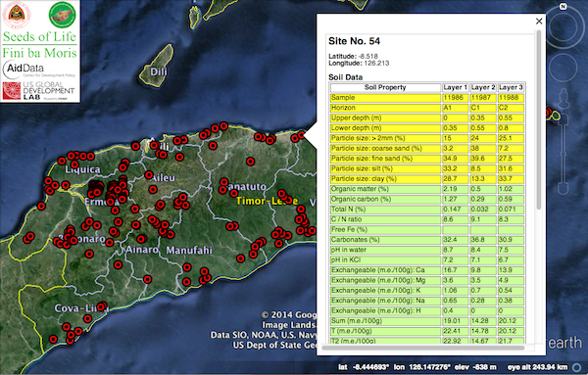Select the red marker overlapping Cova-Lima label
The image size is (588, 375).
coord(102,306)
